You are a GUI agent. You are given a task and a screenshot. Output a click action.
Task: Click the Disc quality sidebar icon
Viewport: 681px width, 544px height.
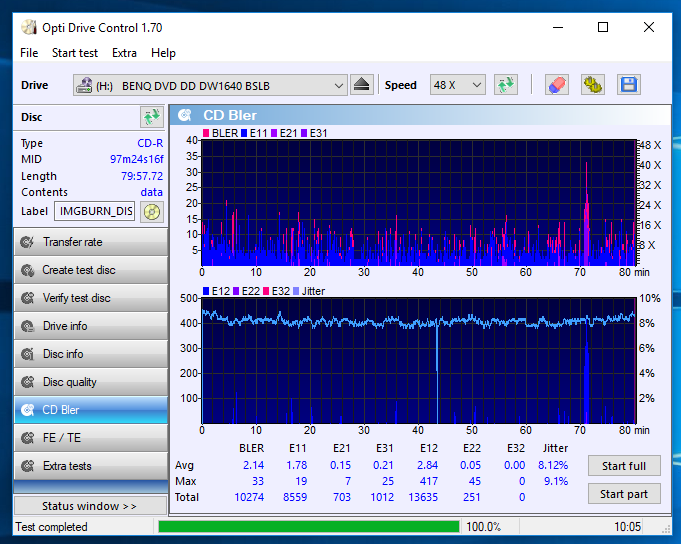point(27,382)
